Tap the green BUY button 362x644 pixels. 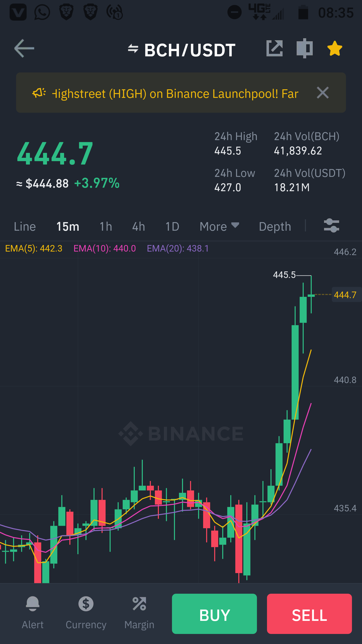(214, 614)
